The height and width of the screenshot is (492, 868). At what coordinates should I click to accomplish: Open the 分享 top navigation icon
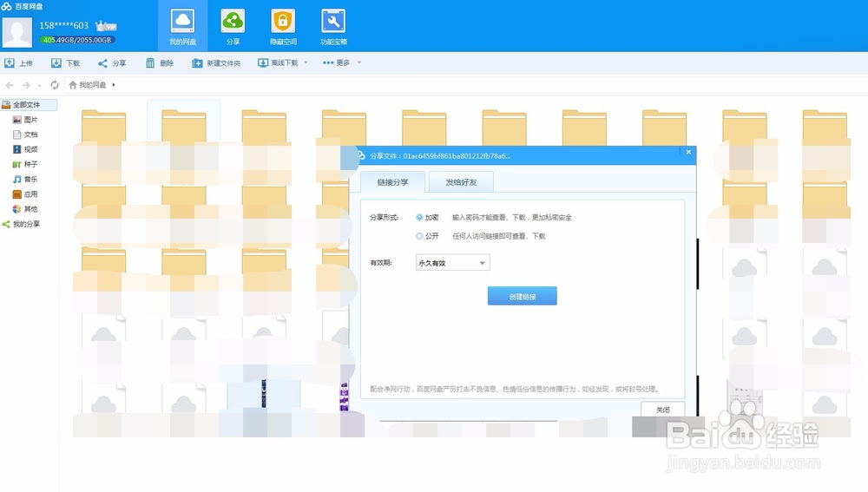[x=233, y=26]
